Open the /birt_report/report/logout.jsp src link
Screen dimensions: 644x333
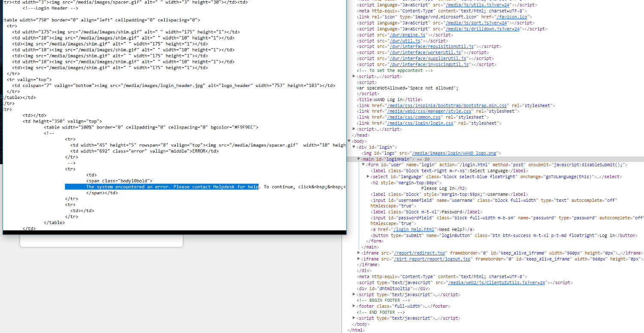pyautogui.click(x=432, y=259)
